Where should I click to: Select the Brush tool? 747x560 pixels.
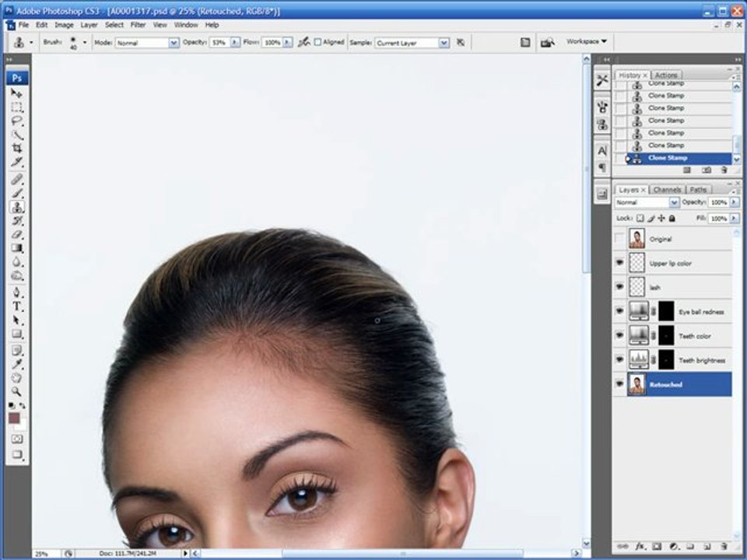[16, 194]
